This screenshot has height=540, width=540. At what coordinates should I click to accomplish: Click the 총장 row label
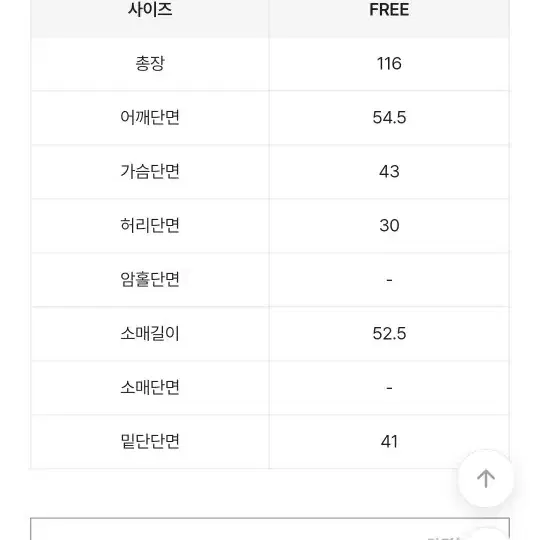(150, 64)
